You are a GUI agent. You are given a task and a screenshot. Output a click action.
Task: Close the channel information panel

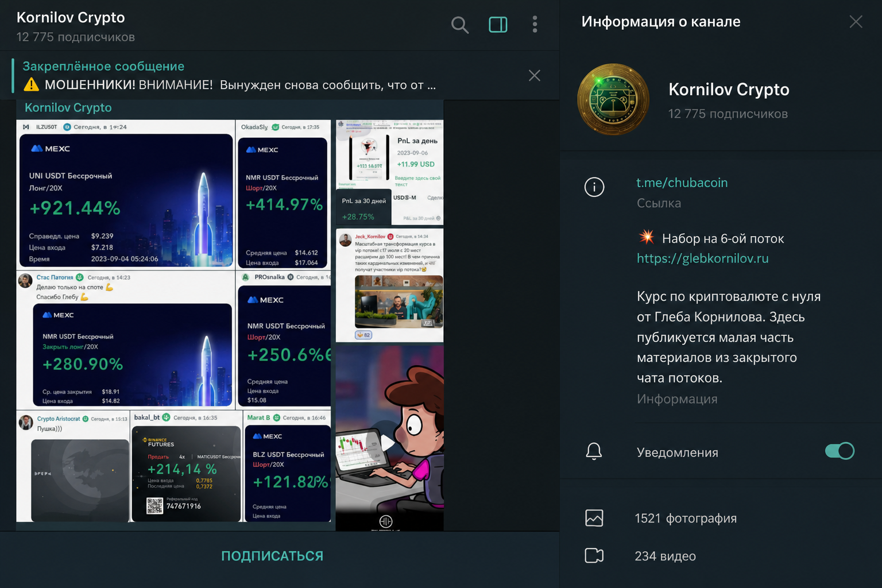856,22
